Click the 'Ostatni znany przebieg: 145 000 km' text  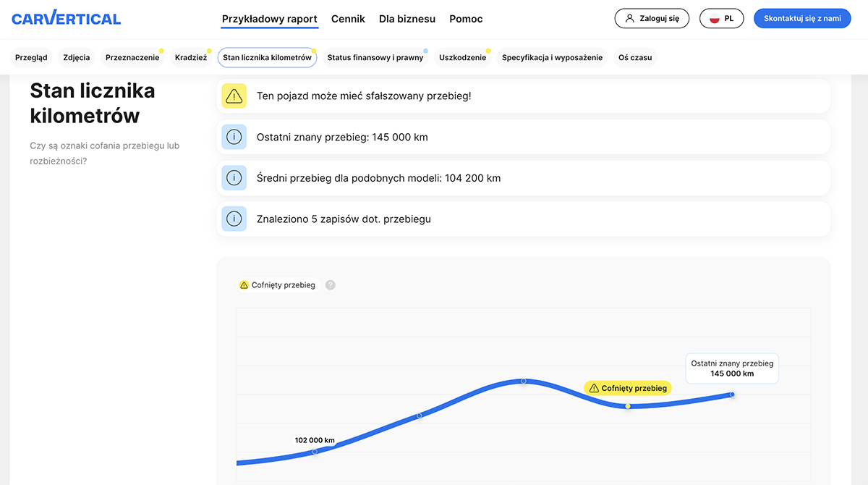342,137
